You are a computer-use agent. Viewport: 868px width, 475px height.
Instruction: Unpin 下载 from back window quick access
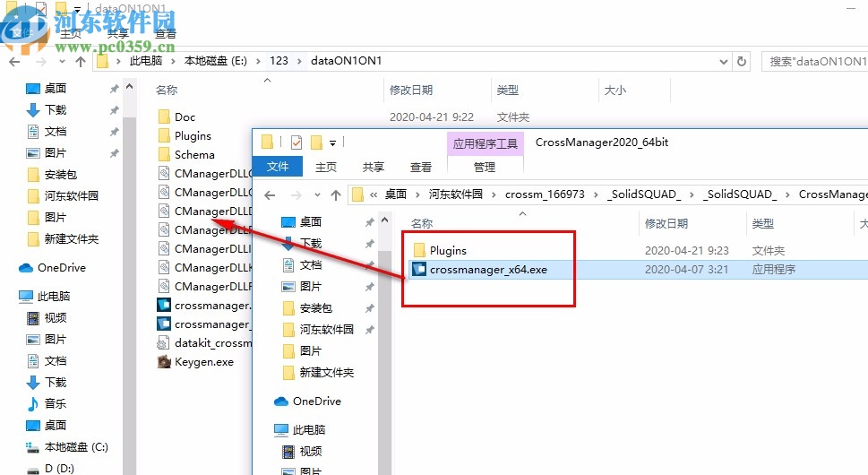114,110
